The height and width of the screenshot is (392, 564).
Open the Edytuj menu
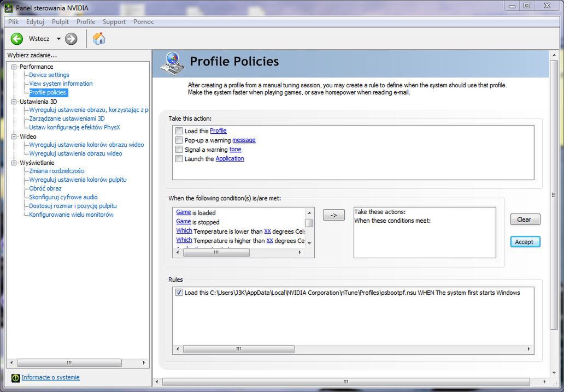(35, 21)
